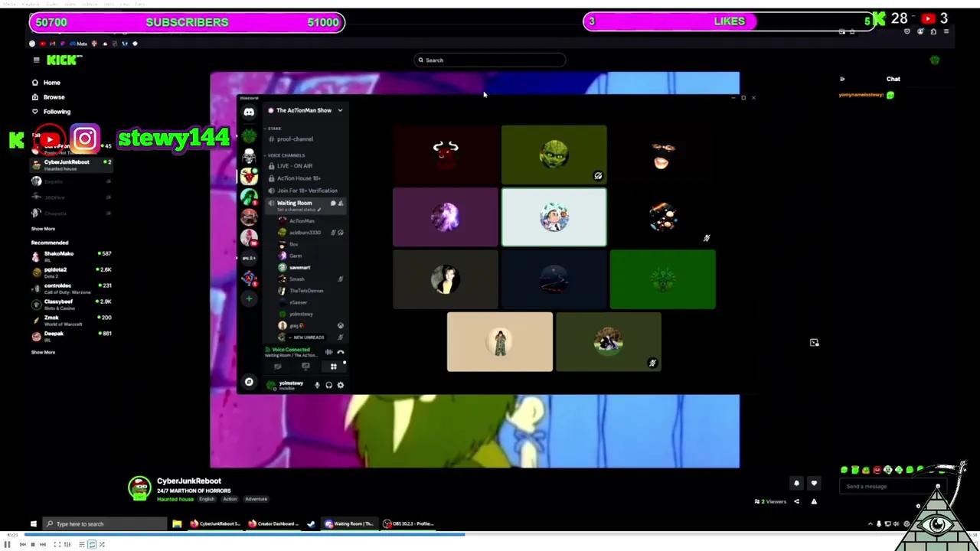The image size is (980, 551).
Task: Open the Add a Server plus icon
Action: (x=249, y=298)
